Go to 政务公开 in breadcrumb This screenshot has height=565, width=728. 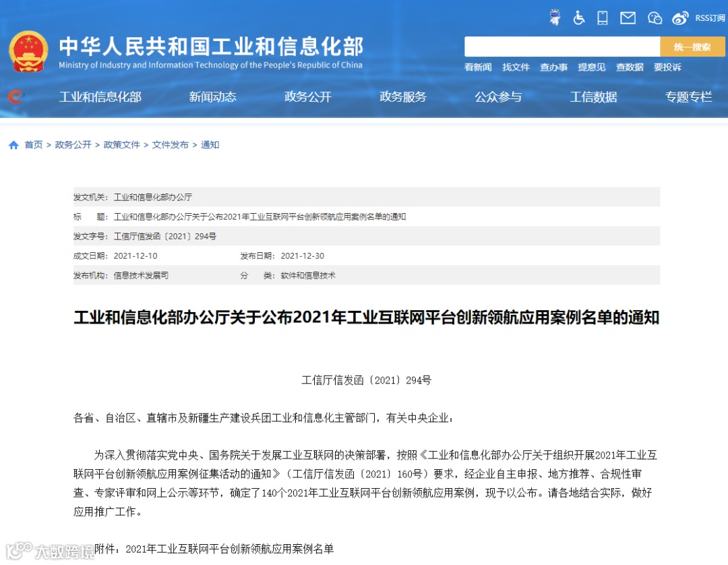coord(73,145)
